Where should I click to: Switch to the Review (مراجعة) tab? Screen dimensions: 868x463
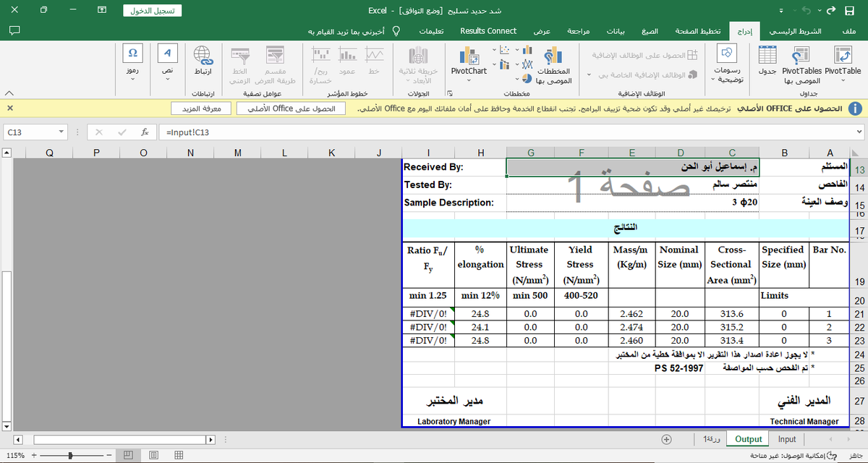(578, 31)
